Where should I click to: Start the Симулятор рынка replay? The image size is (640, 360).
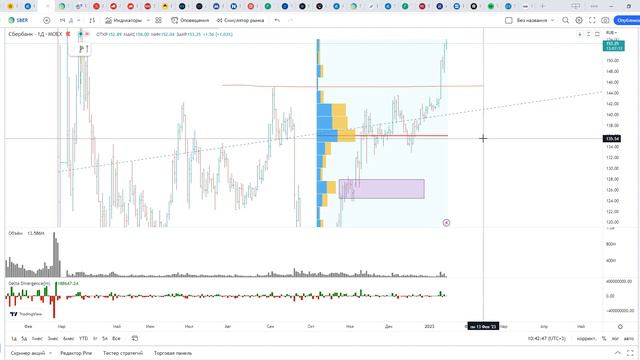[240, 20]
